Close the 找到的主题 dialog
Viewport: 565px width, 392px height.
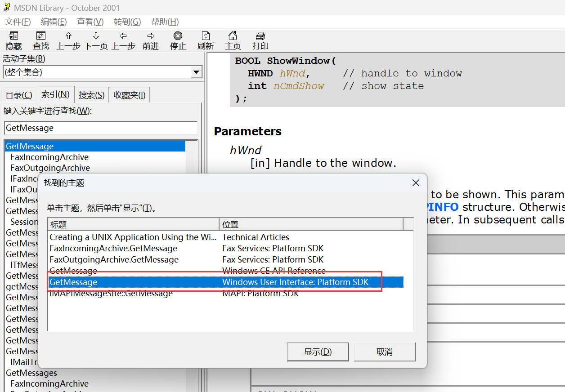point(416,183)
